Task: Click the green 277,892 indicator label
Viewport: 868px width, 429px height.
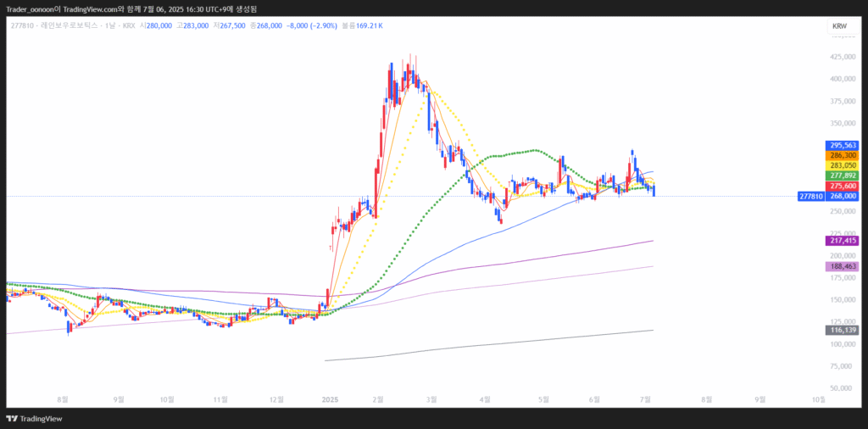Action: pyautogui.click(x=843, y=175)
